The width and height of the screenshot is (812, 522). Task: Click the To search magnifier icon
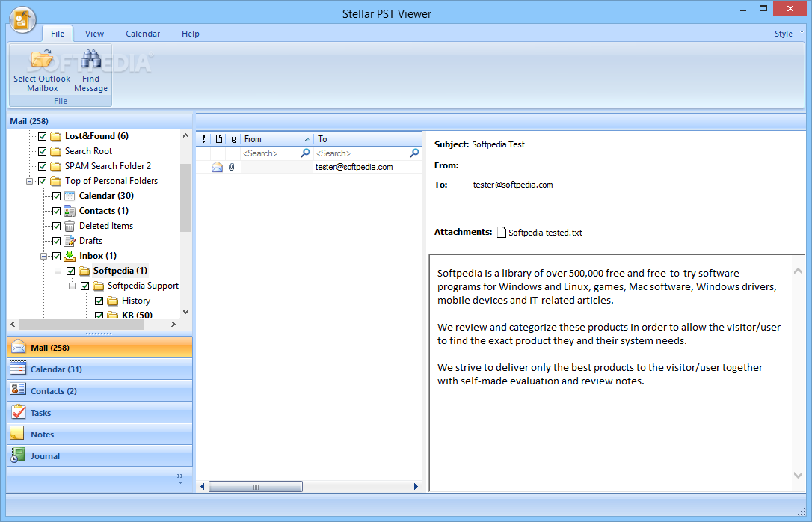click(x=414, y=153)
